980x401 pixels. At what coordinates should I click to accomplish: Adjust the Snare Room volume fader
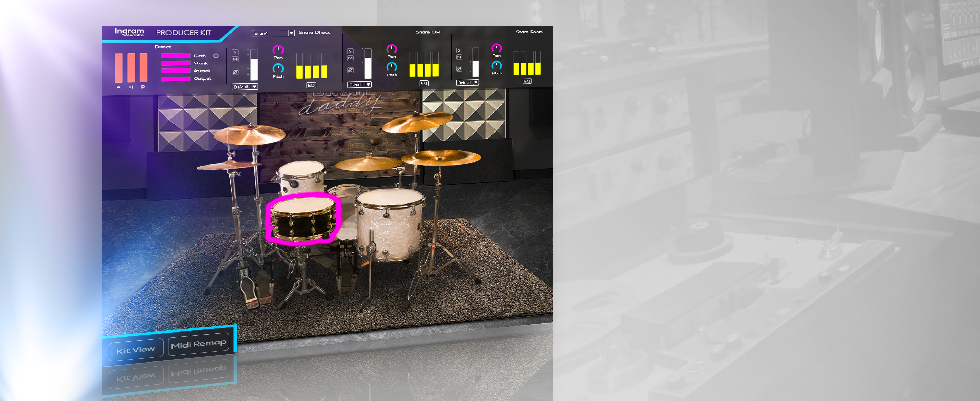pyautogui.click(x=476, y=62)
